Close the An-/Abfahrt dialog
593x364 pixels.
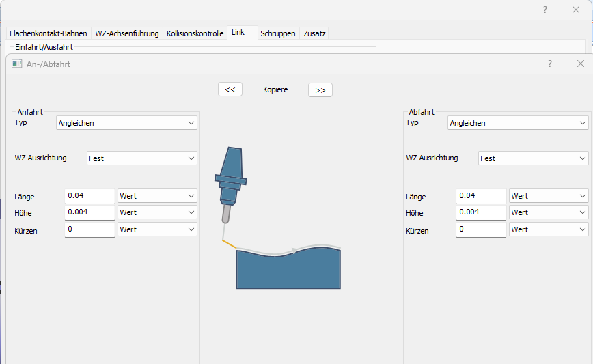pos(580,64)
